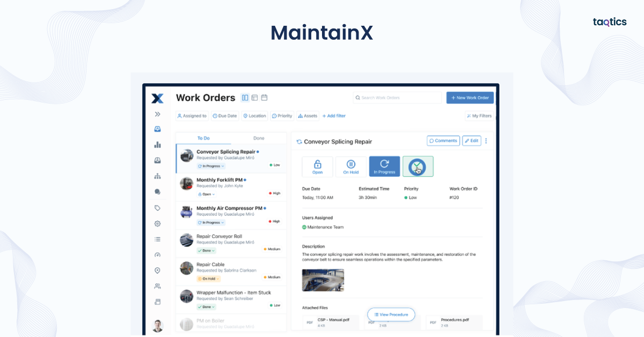
Task: Open the locations pin icon in sidebar
Action: click(x=157, y=270)
